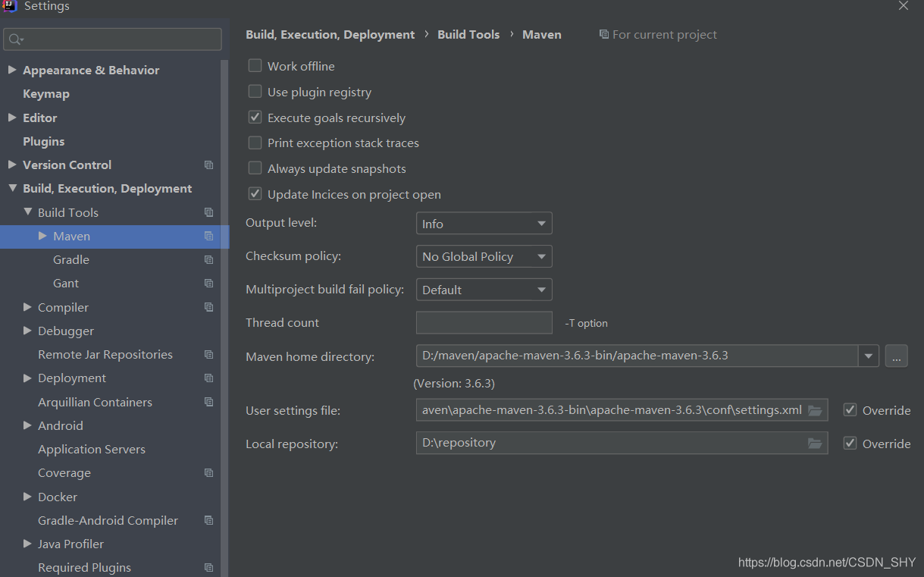The height and width of the screenshot is (577, 924).
Task: Uncheck Execute goals recursively
Action: (x=255, y=118)
